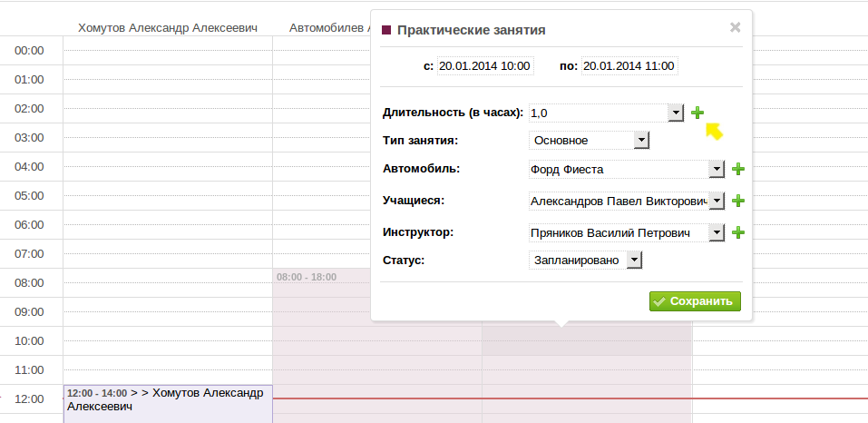Click the green plus next to Инструктор

coord(738,233)
